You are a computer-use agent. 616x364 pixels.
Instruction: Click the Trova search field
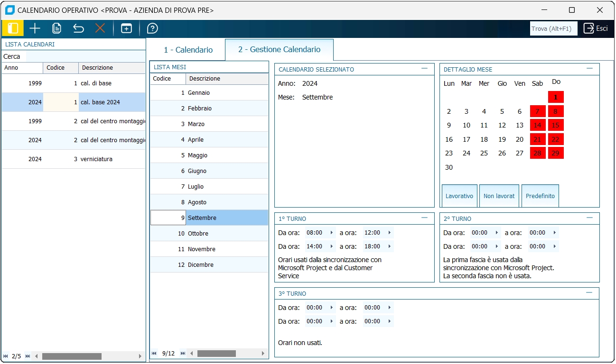click(x=553, y=28)
